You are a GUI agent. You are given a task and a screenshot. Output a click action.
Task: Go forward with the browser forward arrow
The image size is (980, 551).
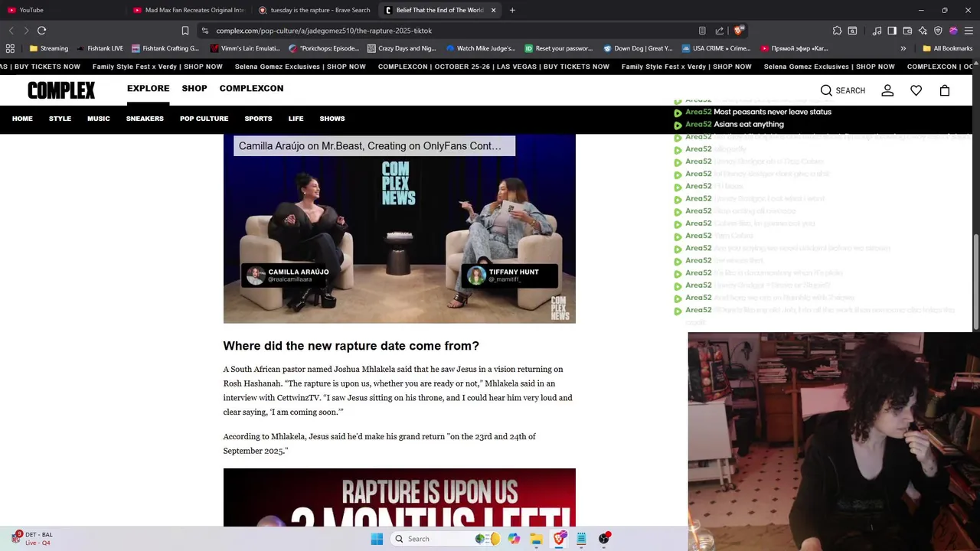pyautogui.click(x=26, y=31)
